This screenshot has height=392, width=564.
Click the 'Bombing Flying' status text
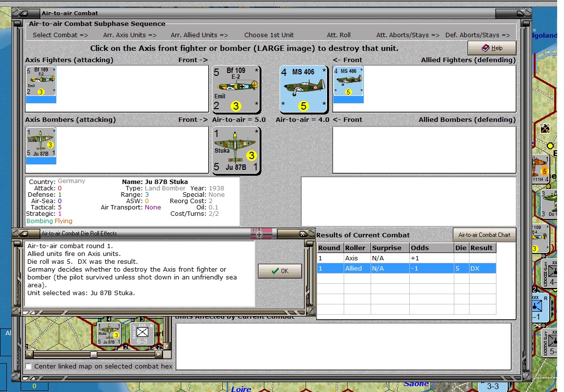click(x=49, y=221)
